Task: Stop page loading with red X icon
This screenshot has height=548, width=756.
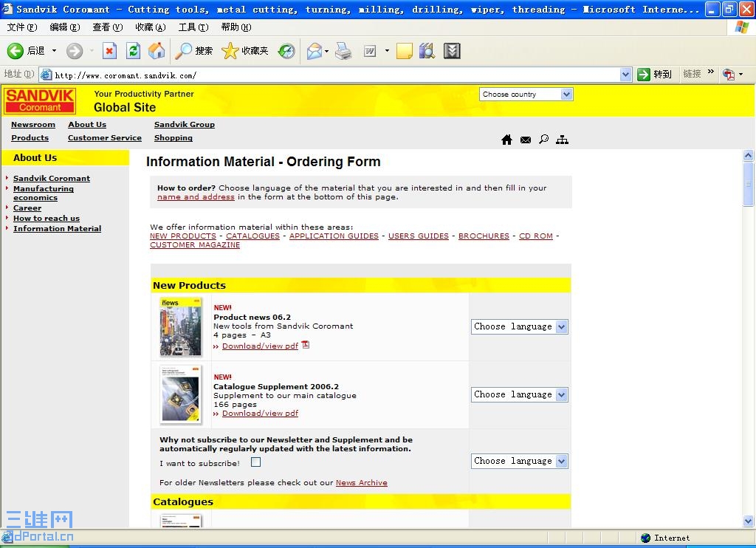Action: 109,51
